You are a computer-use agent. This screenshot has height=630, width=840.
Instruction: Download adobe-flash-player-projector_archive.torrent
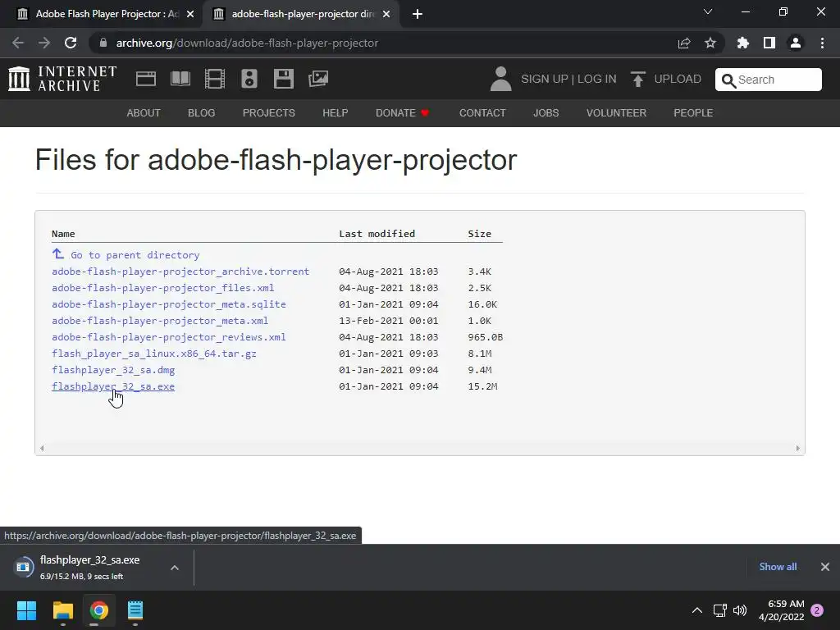point(180,272)
